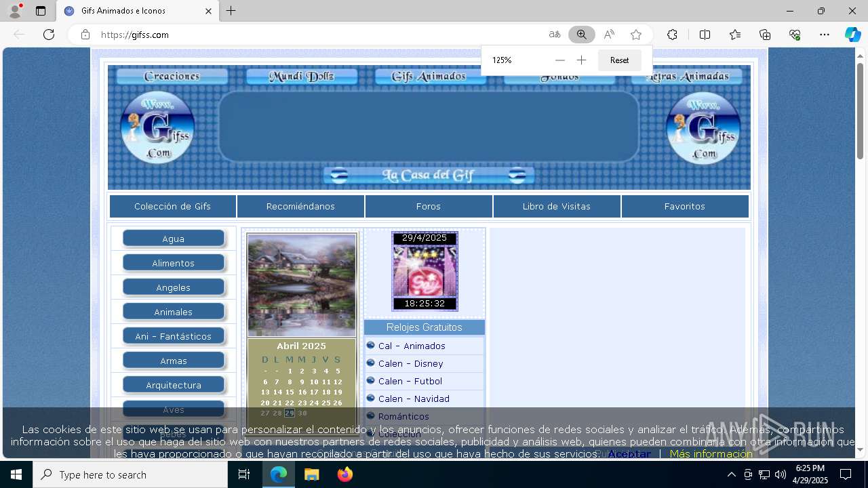Screen dimensions: 868x488
Task: Select the Agua category button
Action: pos(174,239)
